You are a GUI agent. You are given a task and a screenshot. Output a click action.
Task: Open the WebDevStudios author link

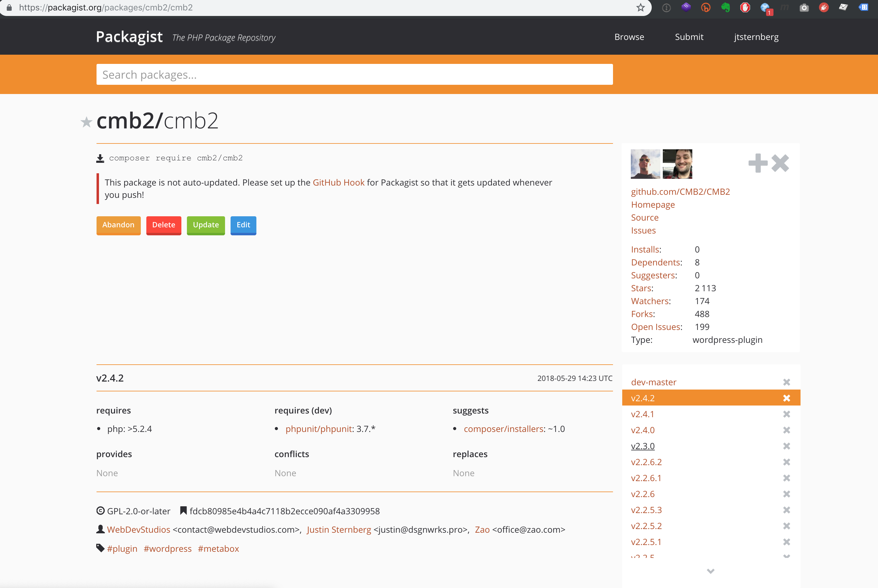point(138,530)
